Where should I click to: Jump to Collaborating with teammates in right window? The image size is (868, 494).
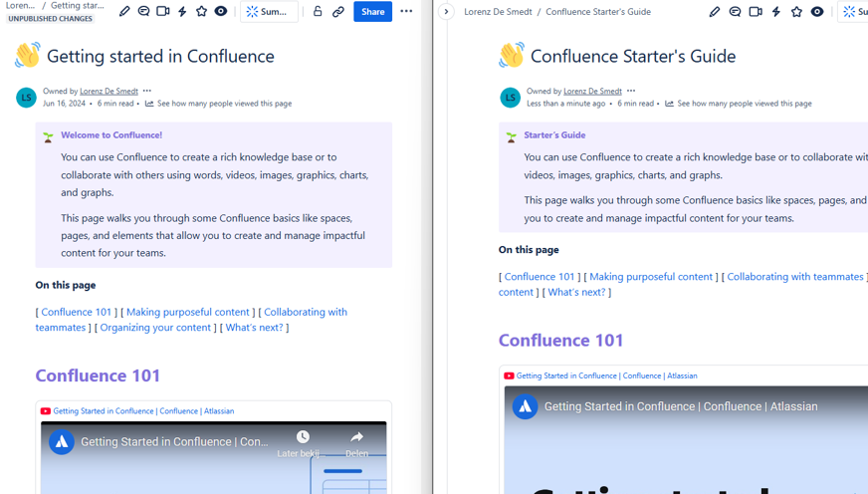795,276
